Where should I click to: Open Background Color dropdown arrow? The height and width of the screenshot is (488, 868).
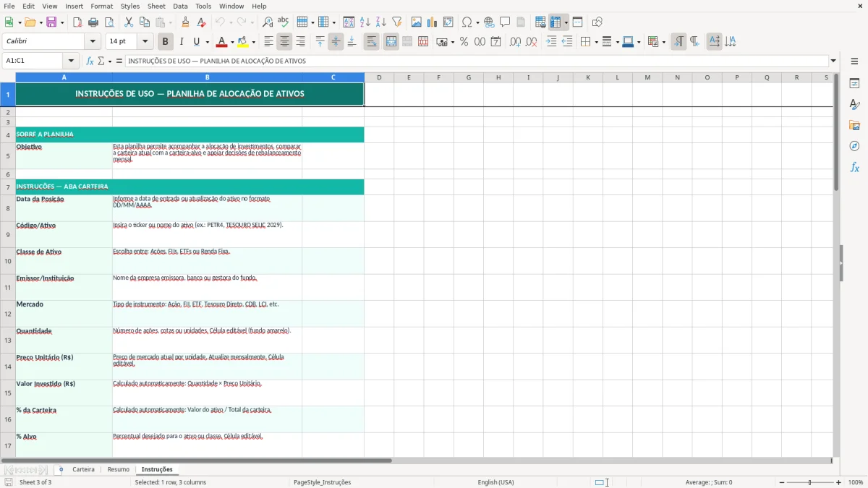click(x=253, y=42)
